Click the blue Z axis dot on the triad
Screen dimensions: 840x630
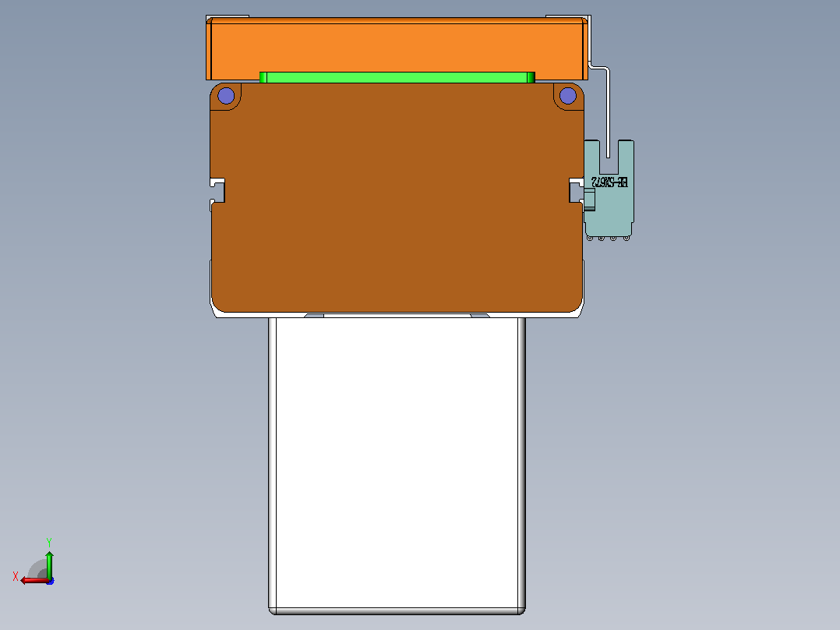(51, 581)
